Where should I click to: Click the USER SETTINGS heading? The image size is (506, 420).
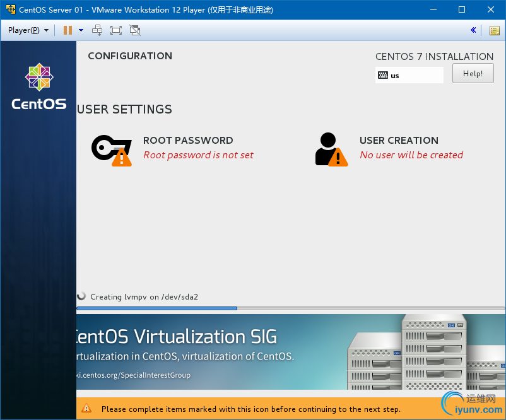click(x=124, y=109)
